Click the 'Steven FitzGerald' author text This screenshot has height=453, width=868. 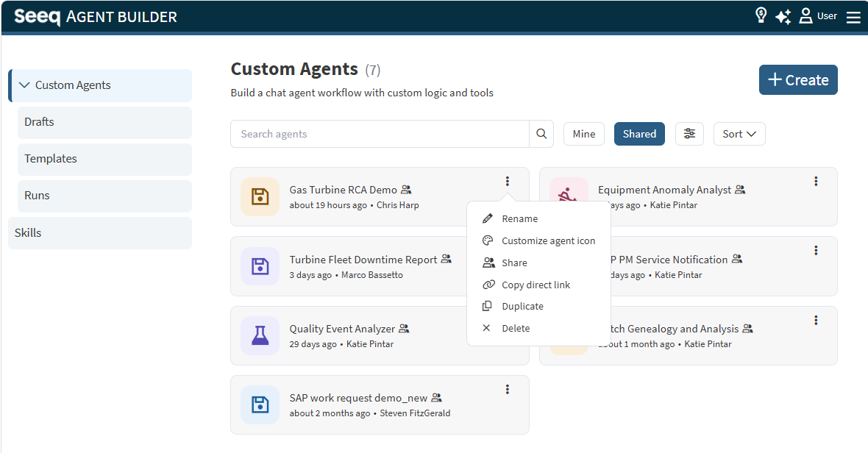415,413
